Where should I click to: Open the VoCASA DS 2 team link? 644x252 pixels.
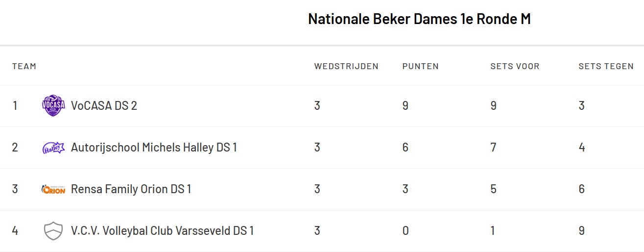pos(104,105)
